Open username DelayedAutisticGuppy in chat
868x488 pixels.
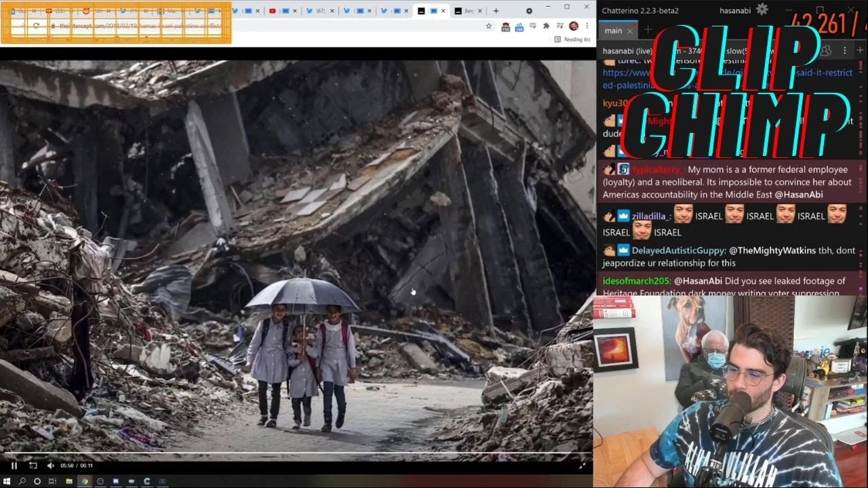[679, 250]
